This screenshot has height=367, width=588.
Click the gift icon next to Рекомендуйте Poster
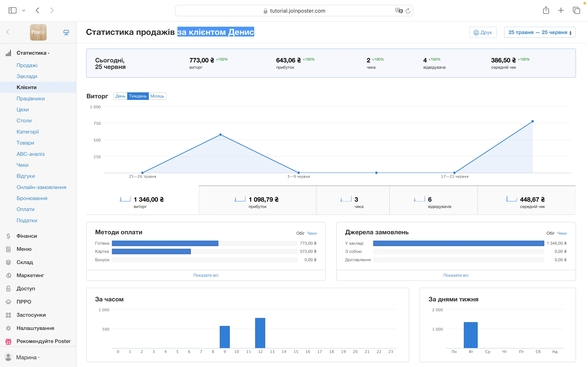click(x=9, y=341)
